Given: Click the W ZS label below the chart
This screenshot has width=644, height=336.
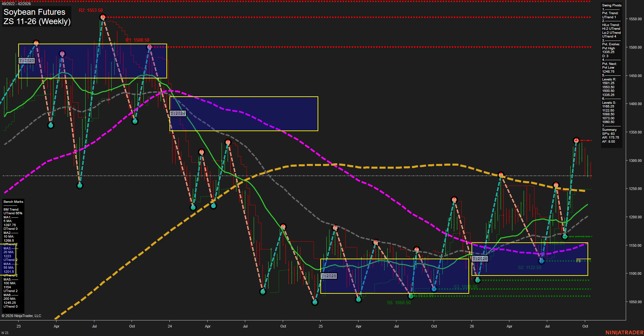Looking at the screenshot, I should pyautogui.click(x=5, y=333).
